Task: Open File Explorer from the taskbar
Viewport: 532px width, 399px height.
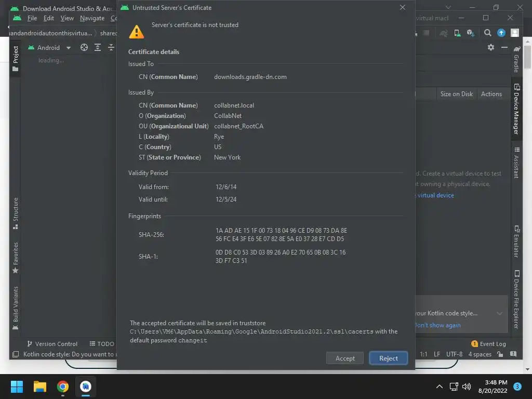Action: point(39,387)
